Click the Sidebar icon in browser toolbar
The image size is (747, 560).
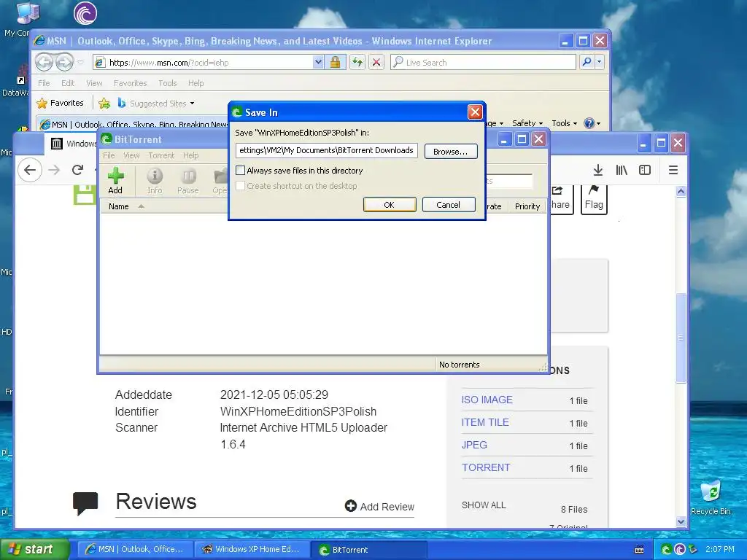645,170
